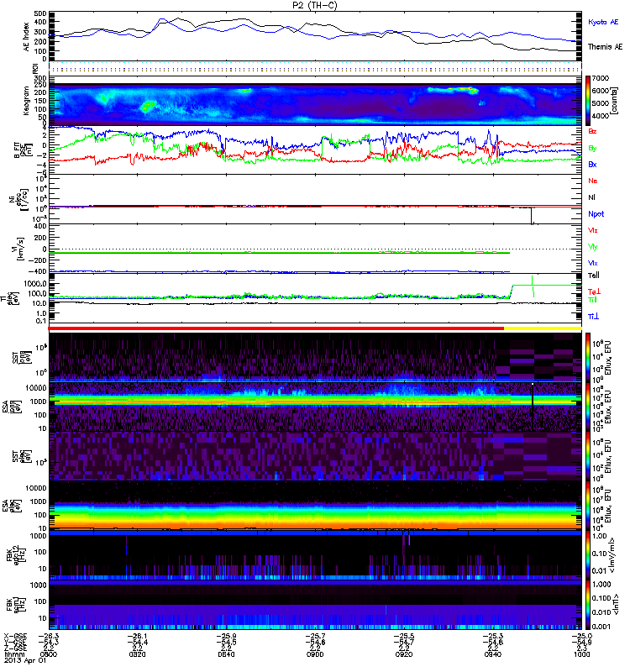Click the ROI dotted indicator strip

(315, 68)
